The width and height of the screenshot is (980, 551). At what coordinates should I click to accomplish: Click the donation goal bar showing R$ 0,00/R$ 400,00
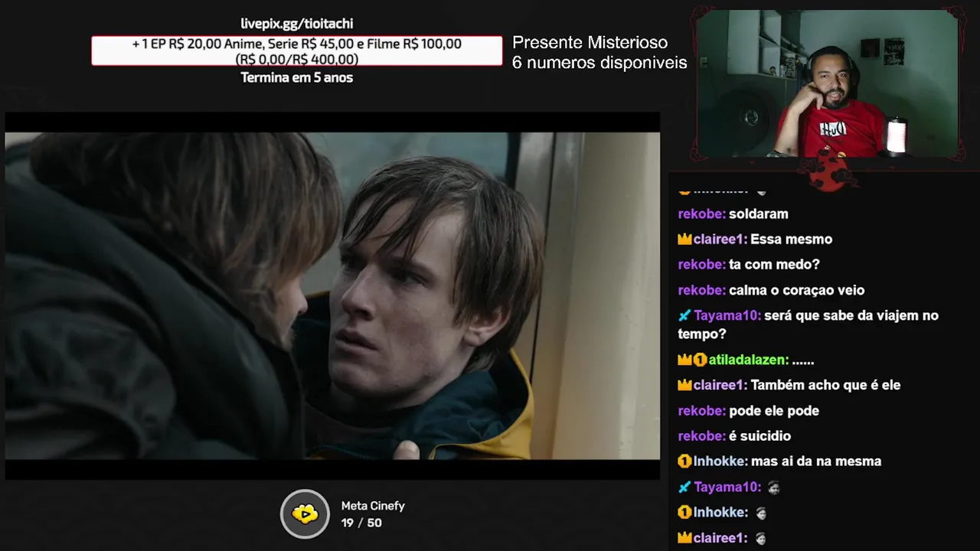[297, 51]
